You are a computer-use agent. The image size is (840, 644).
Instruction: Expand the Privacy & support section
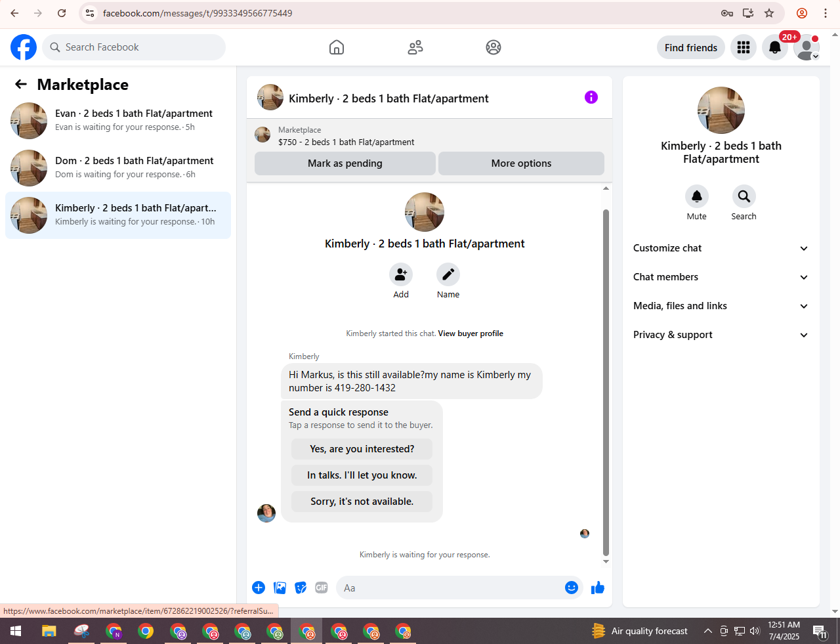pos(721,335)
